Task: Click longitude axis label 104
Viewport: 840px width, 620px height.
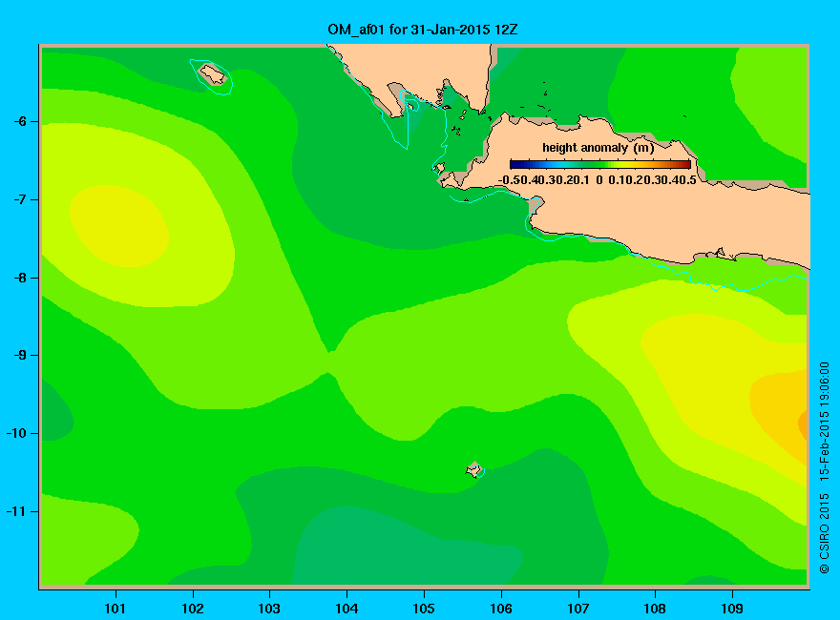Action: tap(346, 609)
